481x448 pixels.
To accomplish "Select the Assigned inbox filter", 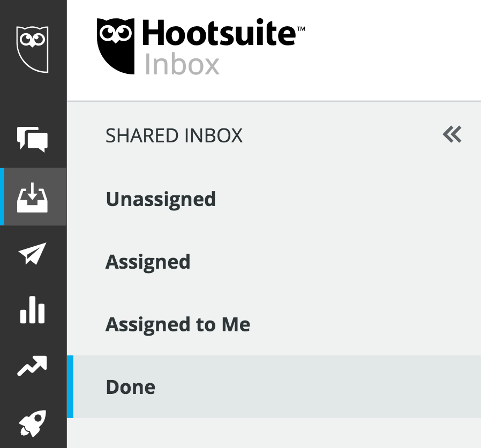I will (148, 262).
